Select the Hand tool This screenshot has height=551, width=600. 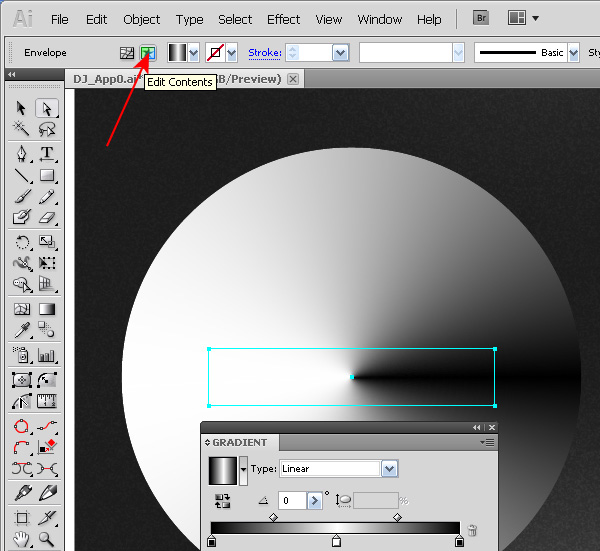tap(21, 539)
